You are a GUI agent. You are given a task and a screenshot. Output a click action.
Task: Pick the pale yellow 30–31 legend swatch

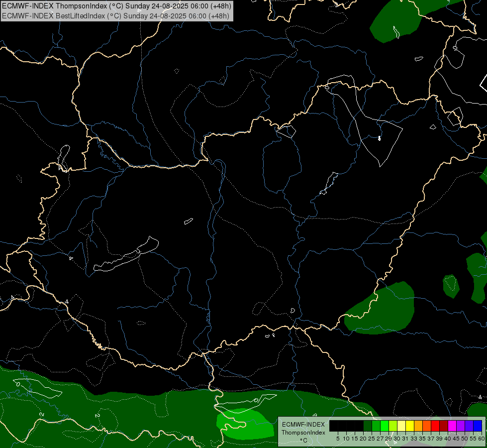click(401, 426)
